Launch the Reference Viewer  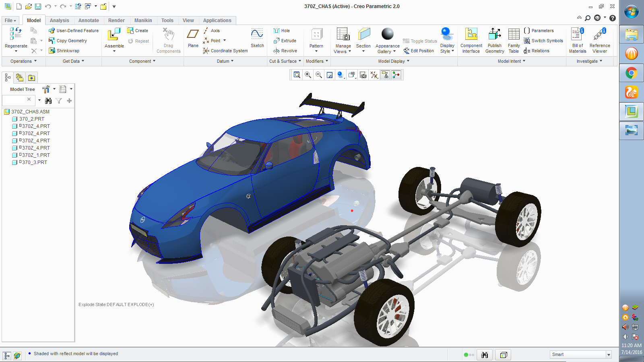click(x=600, y=40)
